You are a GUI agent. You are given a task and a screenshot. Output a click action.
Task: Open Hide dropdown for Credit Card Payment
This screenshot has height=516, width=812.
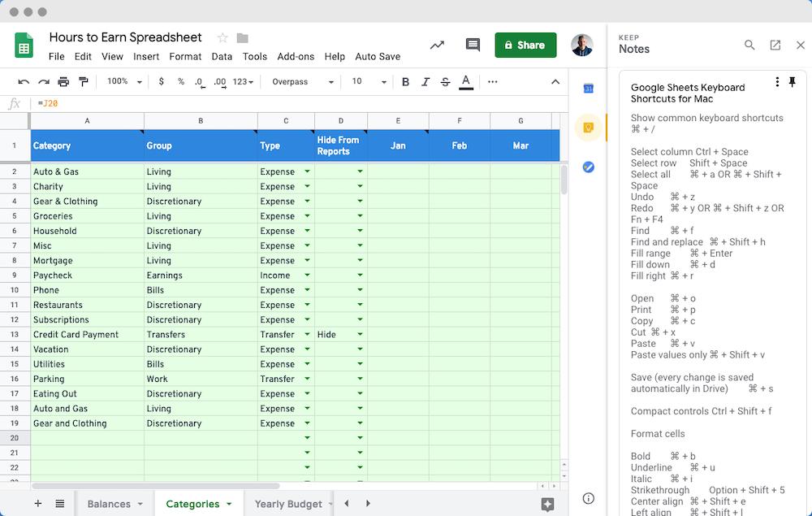pos(360,334)
